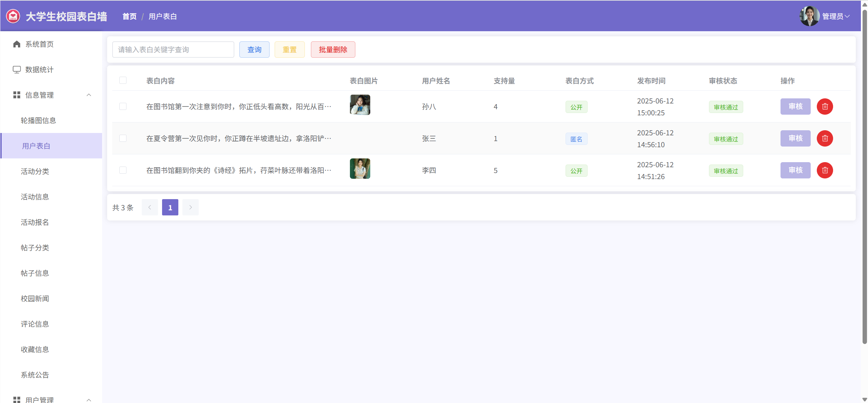Click the trash icon in 张三's row
The height and width of the screenshot is (403, 868).
(x=825, y=138)
